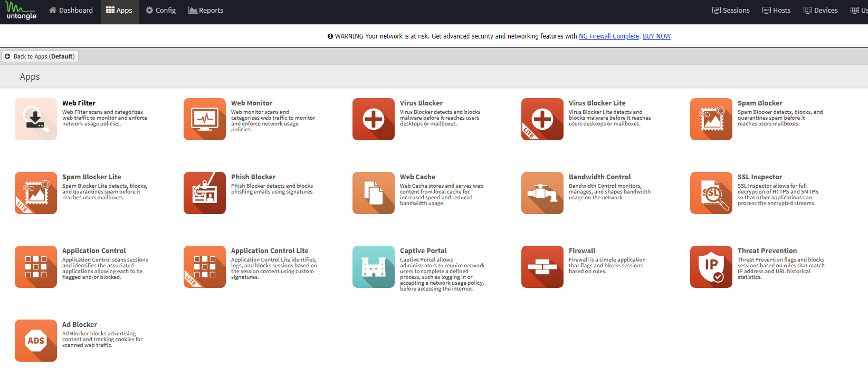Click the Captive Portal description text
868x377 pixels.
point(442,274)
